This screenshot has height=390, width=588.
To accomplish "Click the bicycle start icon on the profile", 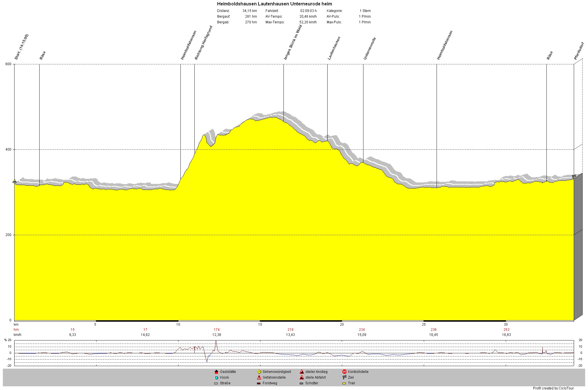I will (15, 182).
